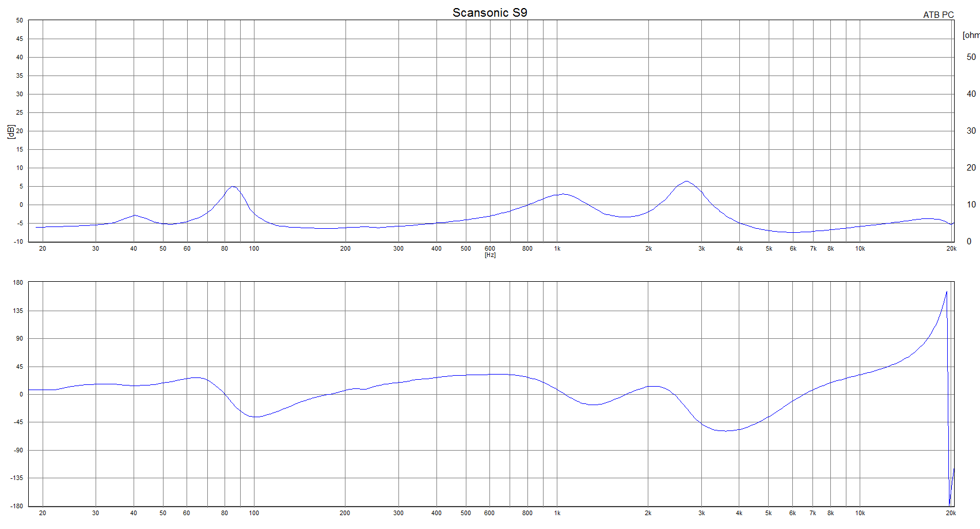Click 20k on impedance chart frequency axis
Viewport: 980px width, 529px height.
[951, 249]
